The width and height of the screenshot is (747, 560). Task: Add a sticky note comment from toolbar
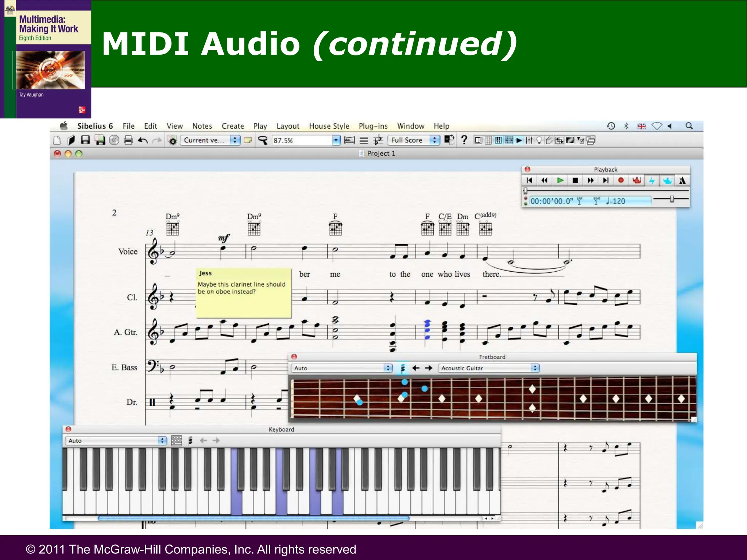click(x=248, y=140)
